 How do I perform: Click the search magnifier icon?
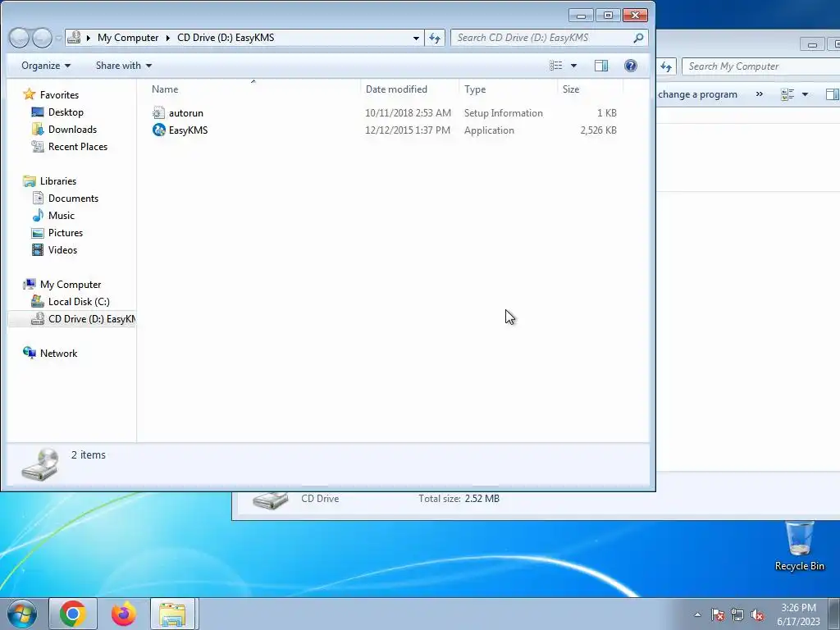pyautogui.click(x=638, y=38)
